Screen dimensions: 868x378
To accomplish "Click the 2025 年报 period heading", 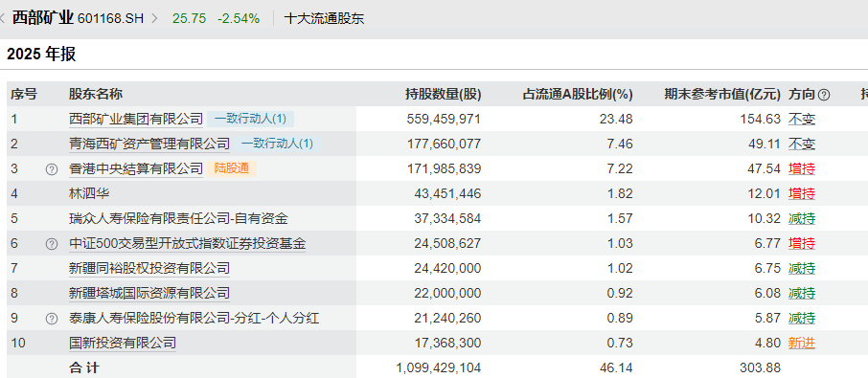I will [x=41, y=55].
